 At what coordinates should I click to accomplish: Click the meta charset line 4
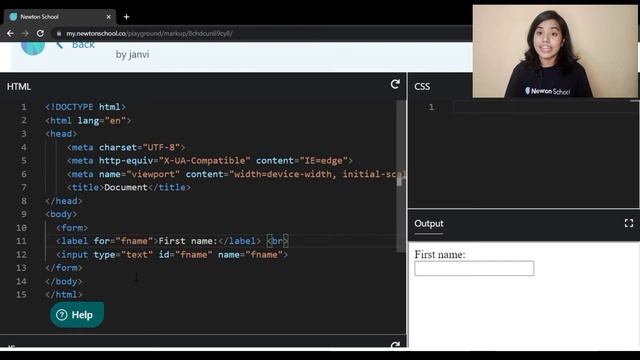click(x=126, y=147)
